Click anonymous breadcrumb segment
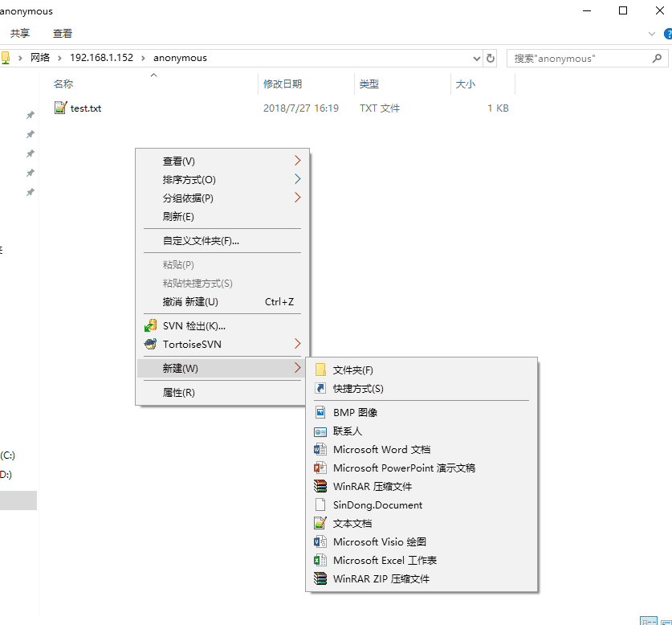 click(180, 58)
